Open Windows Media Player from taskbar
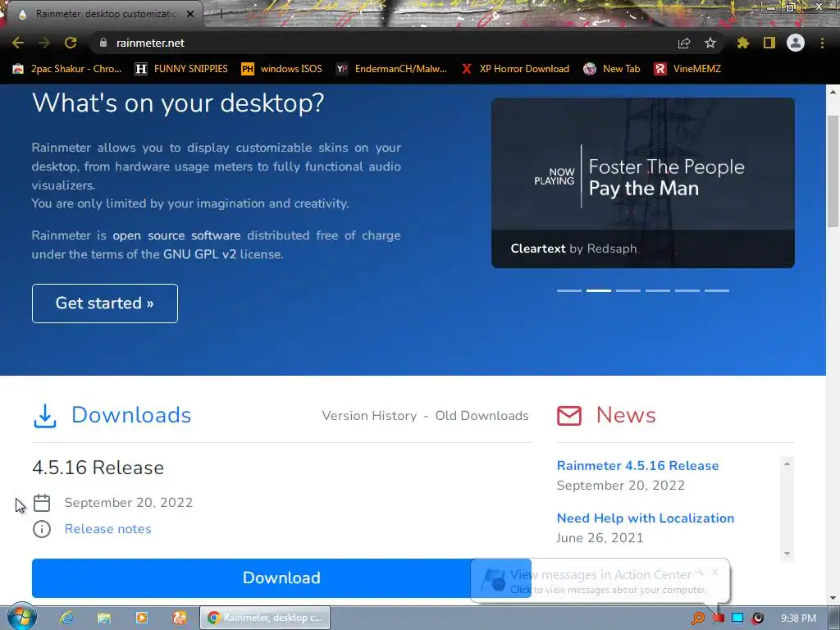This screenshot has width=840, height=630. (142, 618)
